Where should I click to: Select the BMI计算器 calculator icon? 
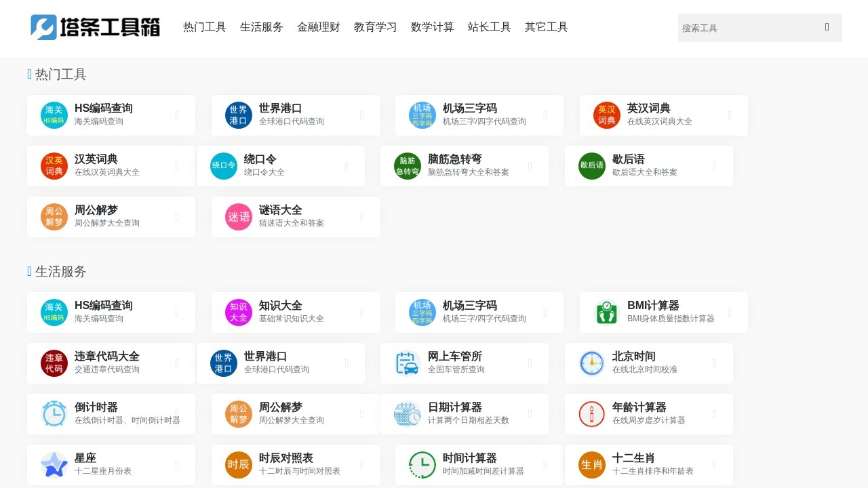coord(606,312)
